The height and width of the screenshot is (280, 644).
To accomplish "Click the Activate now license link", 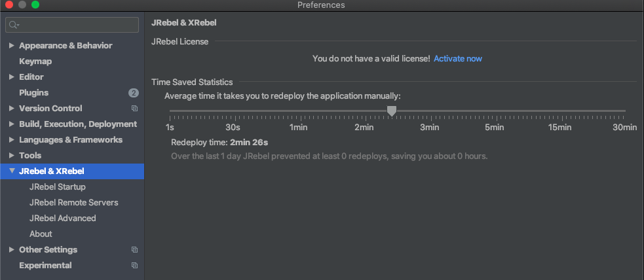I will tap(457, 59).
